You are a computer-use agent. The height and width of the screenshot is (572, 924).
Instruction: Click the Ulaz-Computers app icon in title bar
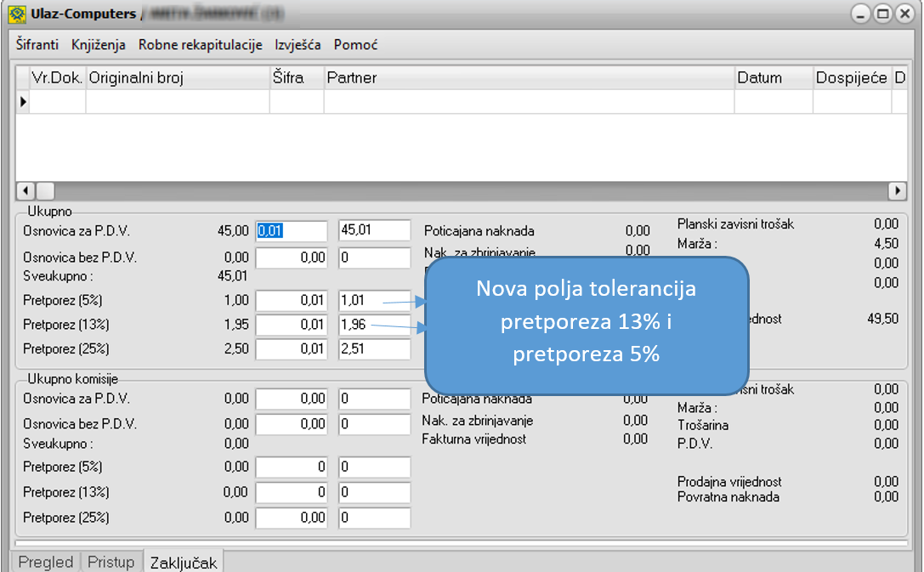[x=15, y=14]
